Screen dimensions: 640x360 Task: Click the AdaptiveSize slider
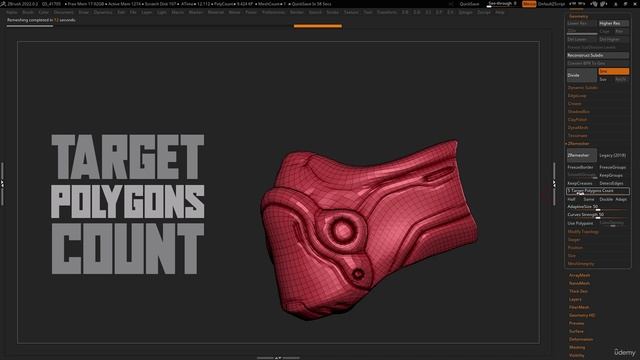pyautogui.click(x=598, y=207)
